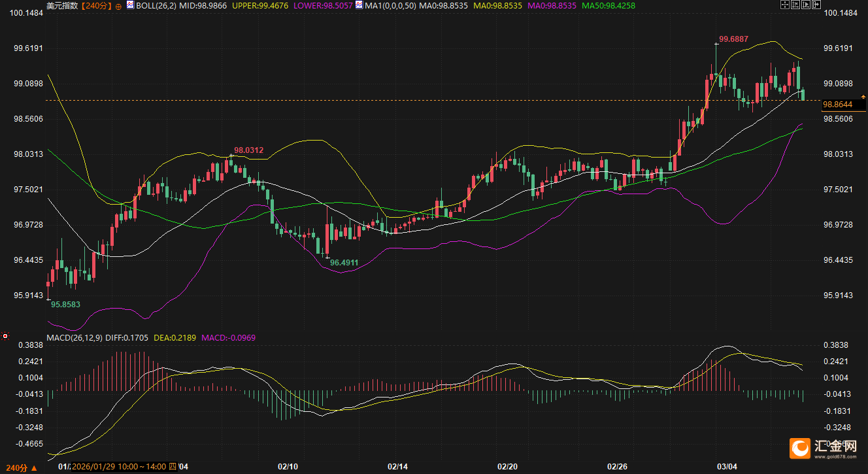Click the 02/20 date on the time axis
868x474 pixels.
508,467
